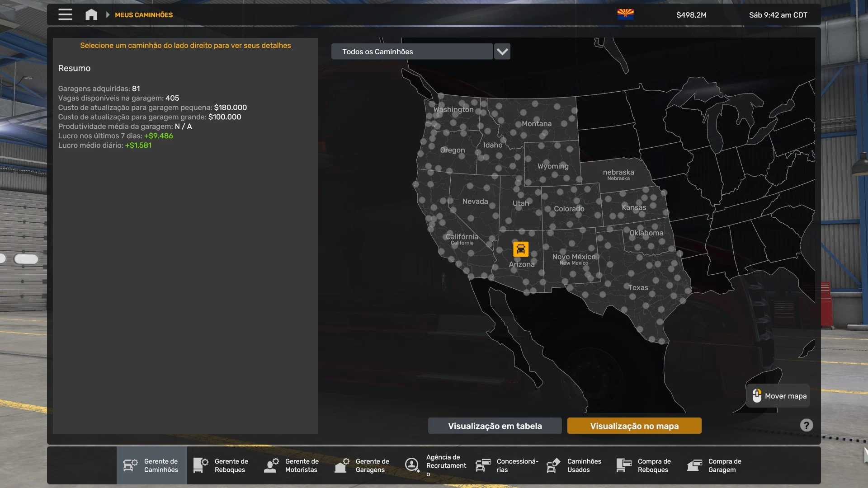Open Agência de Recrutamento

pyautogui.click(x=436, y=465)
